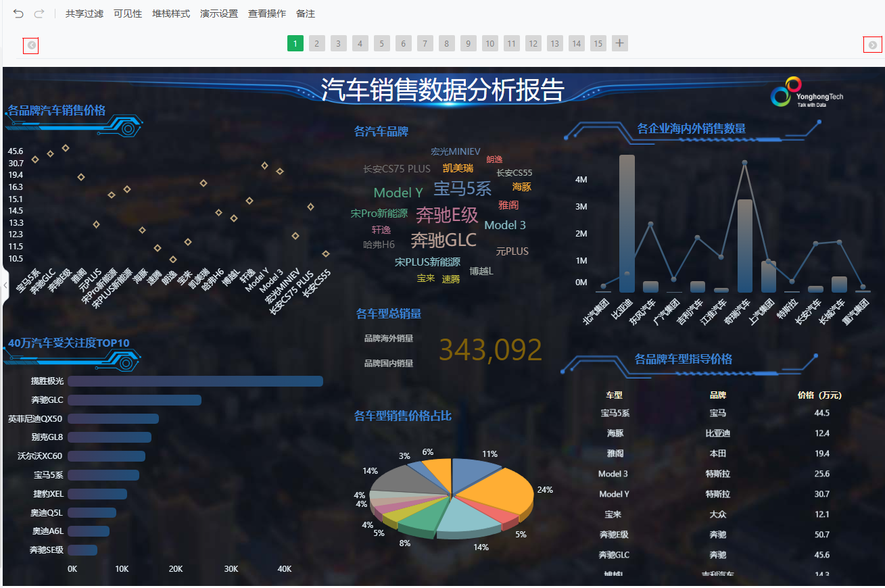This screenshot has height=588, width=885.
Task: Click the 奇瑞汽车 column in sales chart
Action: pyautogui.click(x=744, y=246)
